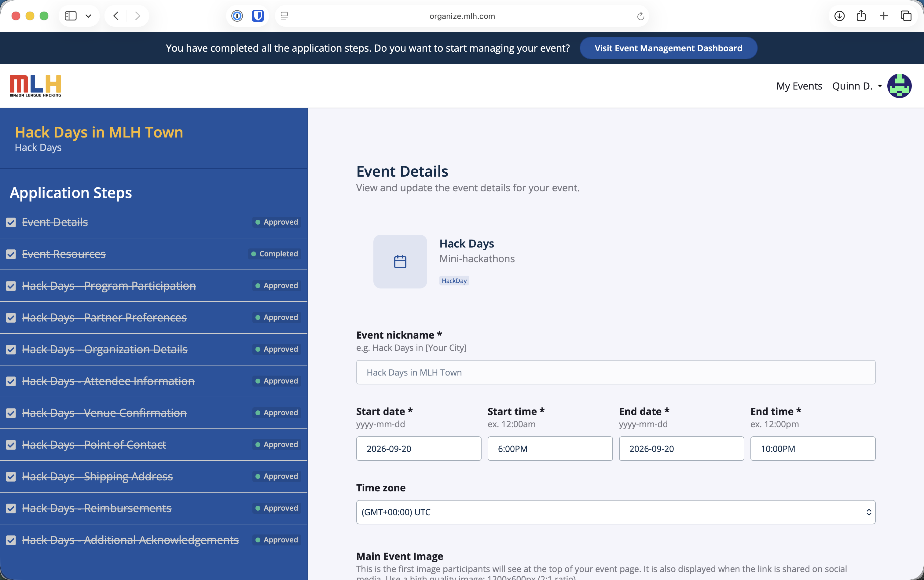
Task: Toggle the Partner Preferences step checkbox
Action: 11,318
